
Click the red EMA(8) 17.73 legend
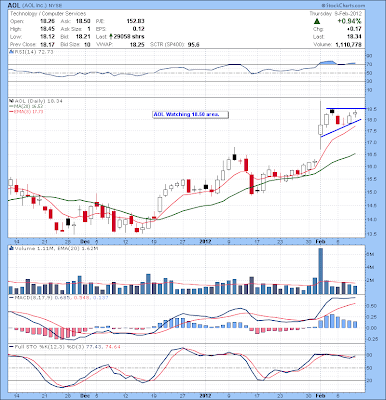(25, 112)
